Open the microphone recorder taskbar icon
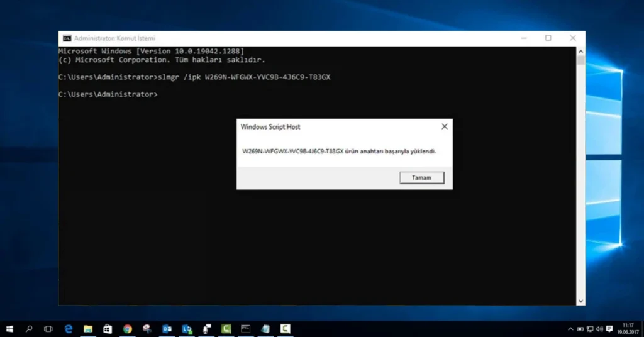Image resolution: width=644 pixels, height=337 pixels. tap(206, 329)
